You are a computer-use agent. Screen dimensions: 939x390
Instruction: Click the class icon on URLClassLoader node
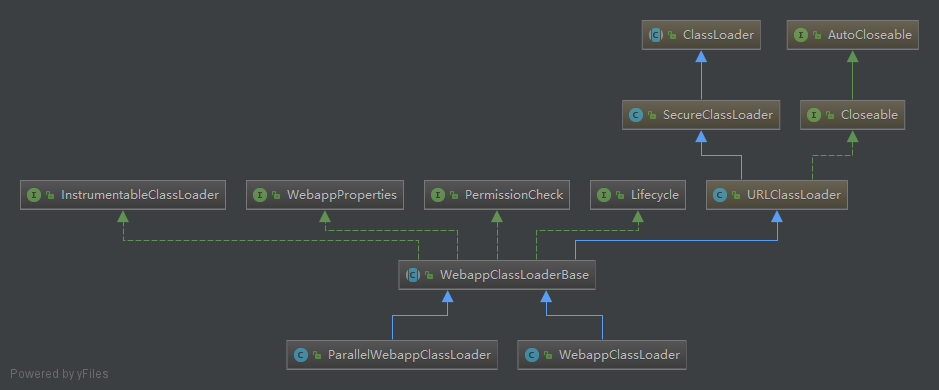click(720, 195)
